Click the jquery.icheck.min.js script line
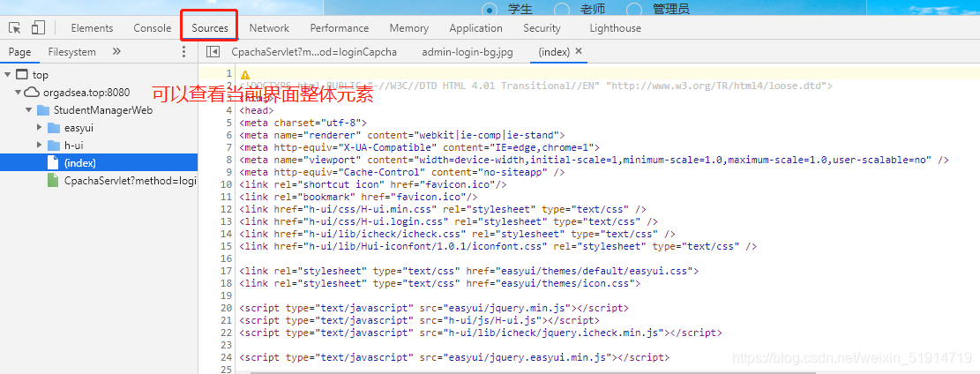 coord(480,333)
